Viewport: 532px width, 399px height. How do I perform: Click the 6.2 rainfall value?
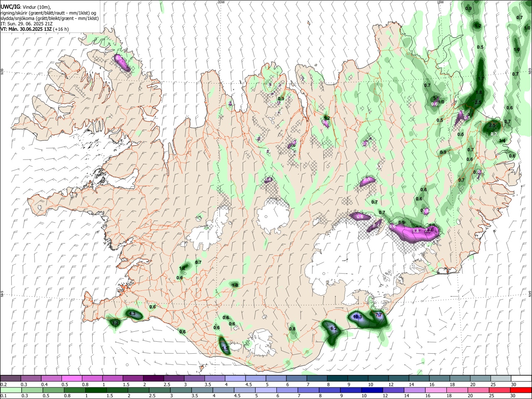[333, 328]
